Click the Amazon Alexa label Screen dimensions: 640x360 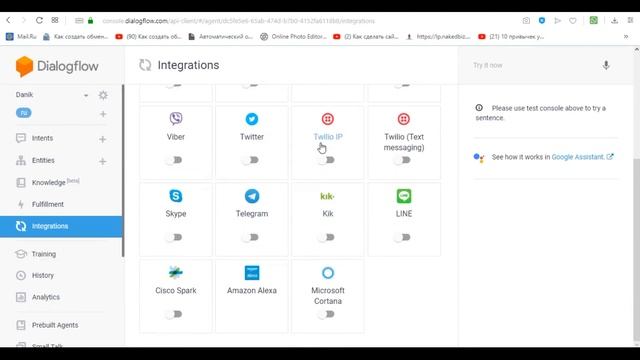(x=252, y=290)
